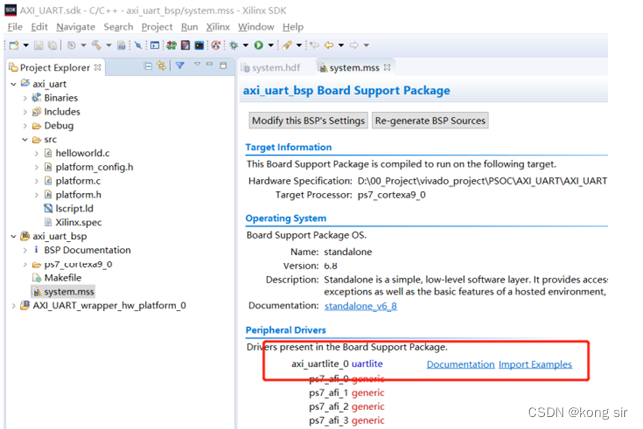Open the hammer Build dropdown arrow
This screenshot has width=643, height=429.
click(109, 45)
